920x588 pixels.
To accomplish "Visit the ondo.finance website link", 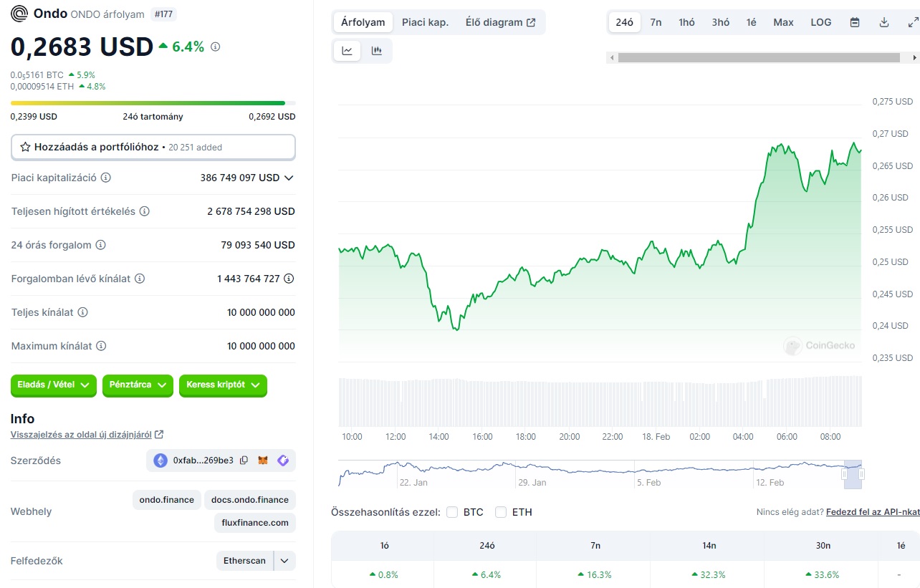I will tap(167, 500).
